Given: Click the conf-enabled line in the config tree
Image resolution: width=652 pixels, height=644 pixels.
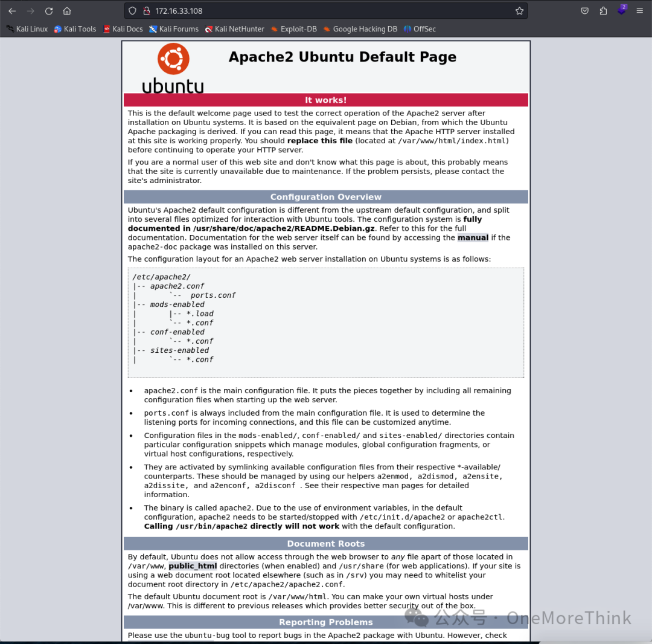Looking at the screenshot, I should [177, 332].
